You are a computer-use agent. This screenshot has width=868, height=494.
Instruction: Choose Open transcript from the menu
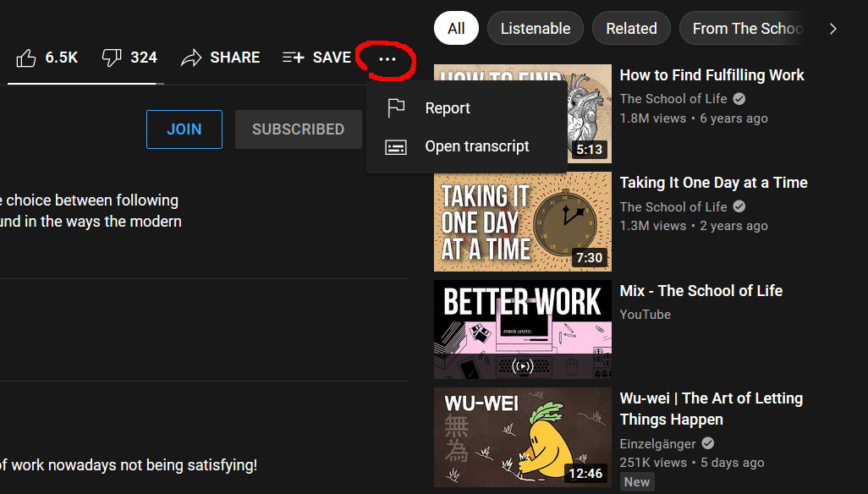[477, 146]
